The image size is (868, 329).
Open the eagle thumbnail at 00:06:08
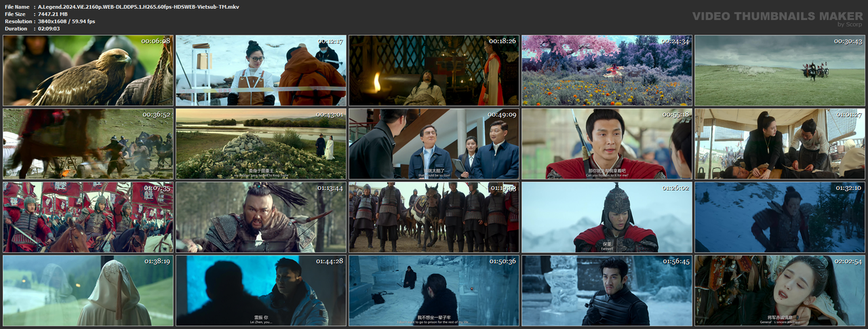click(x=88, y=71)
